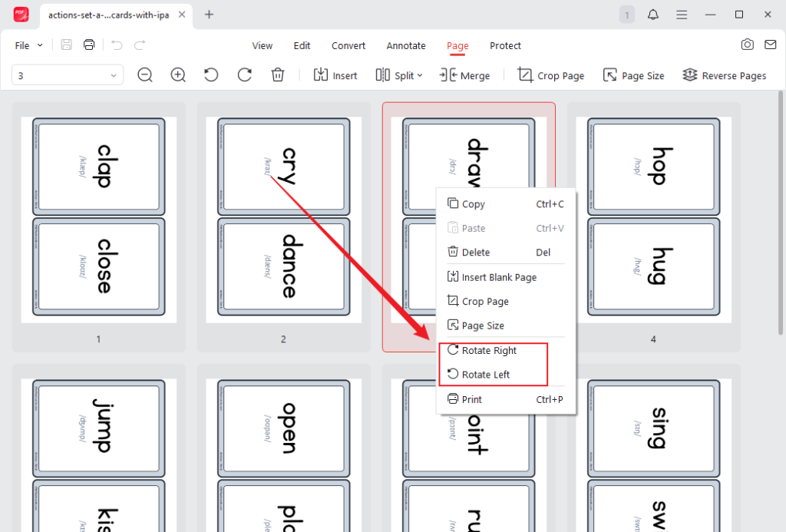Zoom in page thumbnails
This screenshot has height=532, width=786.
(x=178, y=75)
